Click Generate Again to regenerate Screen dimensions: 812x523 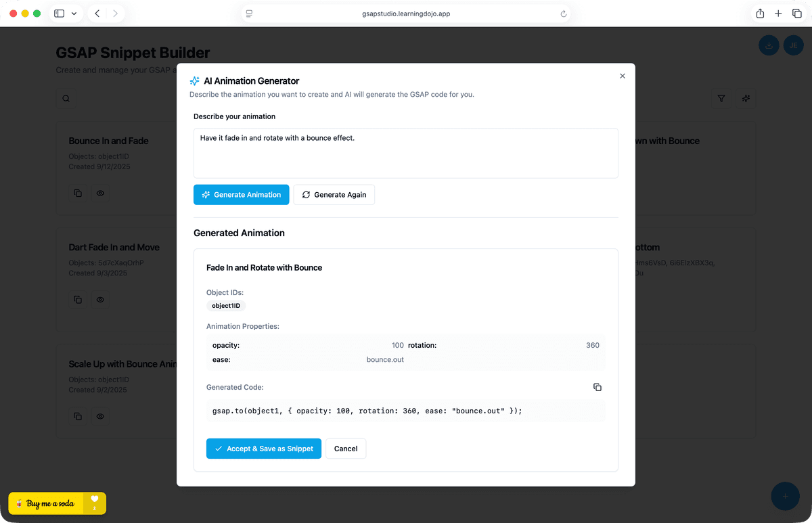[x=334, y=195]
